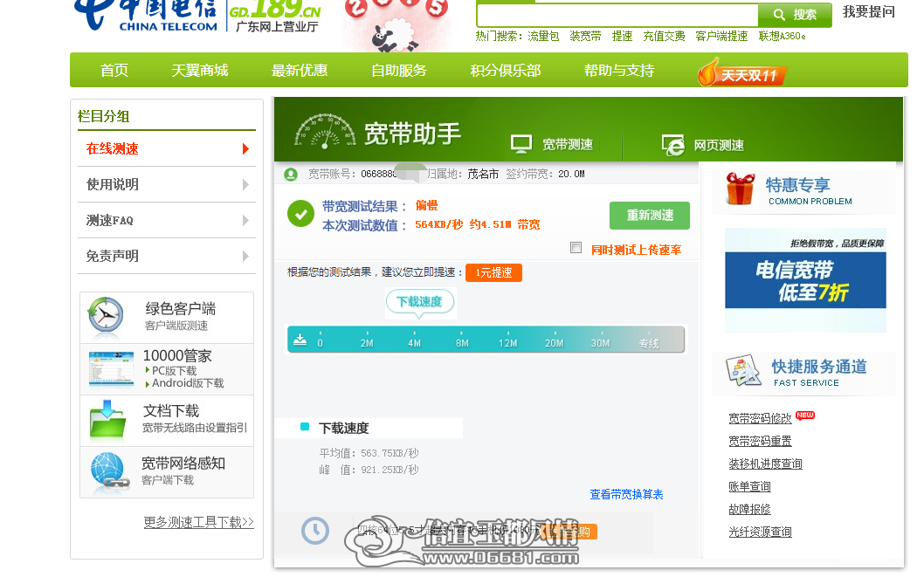The image size is (924, 577).
Task: Open the 故障报修 link
Action: tap(749, 509)
